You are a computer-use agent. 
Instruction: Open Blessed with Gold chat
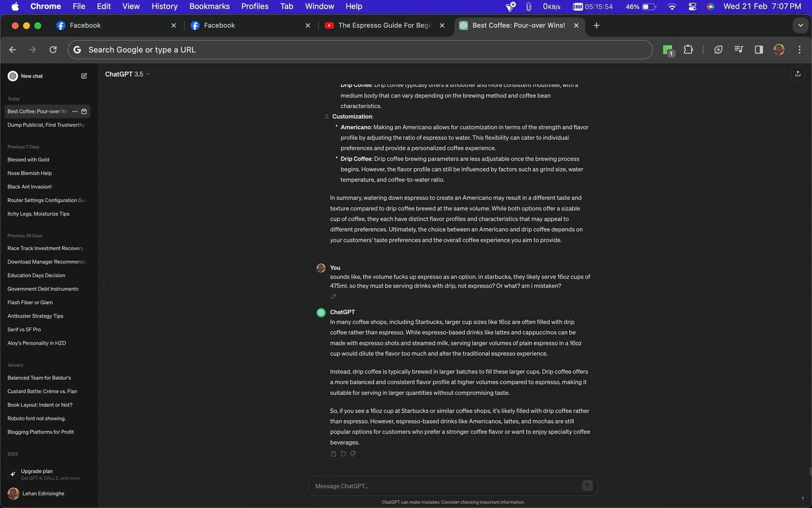point(28,160)
